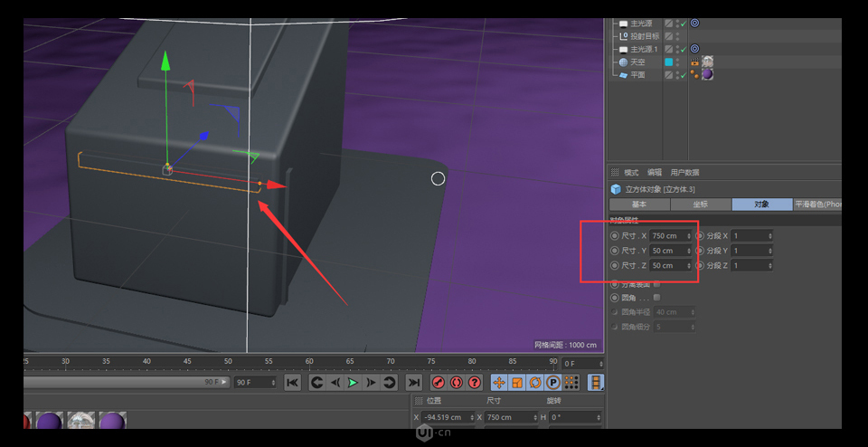Screen dimensions: 868x447
Task: Open the 编辑 menu in attributes panel
Action: coord(655,172)
